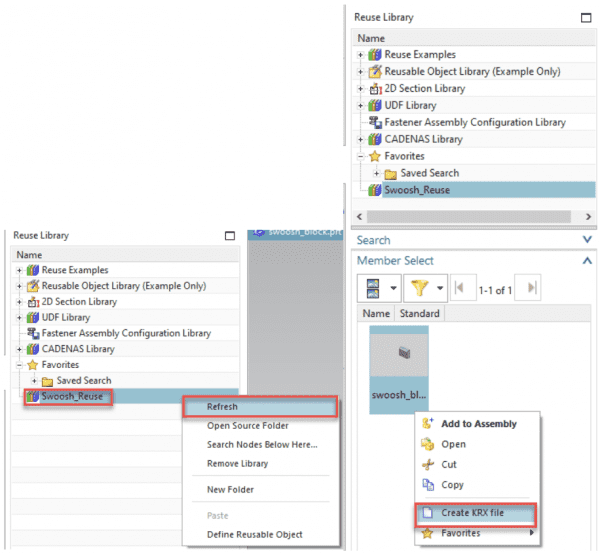
Task: Open the view mode dropdown arrow
Action: coord(393,288)
